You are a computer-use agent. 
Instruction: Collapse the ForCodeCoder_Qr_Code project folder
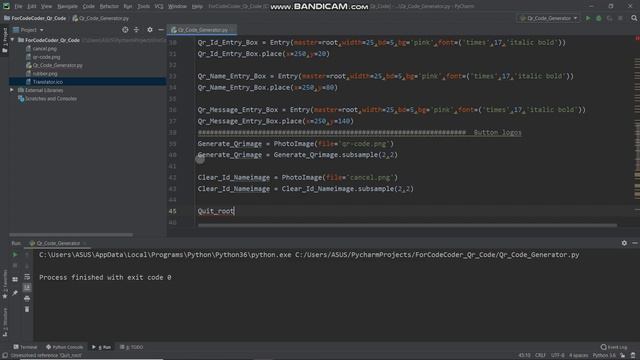[x=13, y=40]
